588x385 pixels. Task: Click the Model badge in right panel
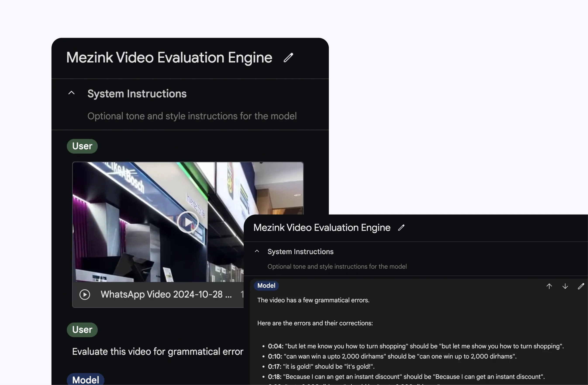point(266,286)
